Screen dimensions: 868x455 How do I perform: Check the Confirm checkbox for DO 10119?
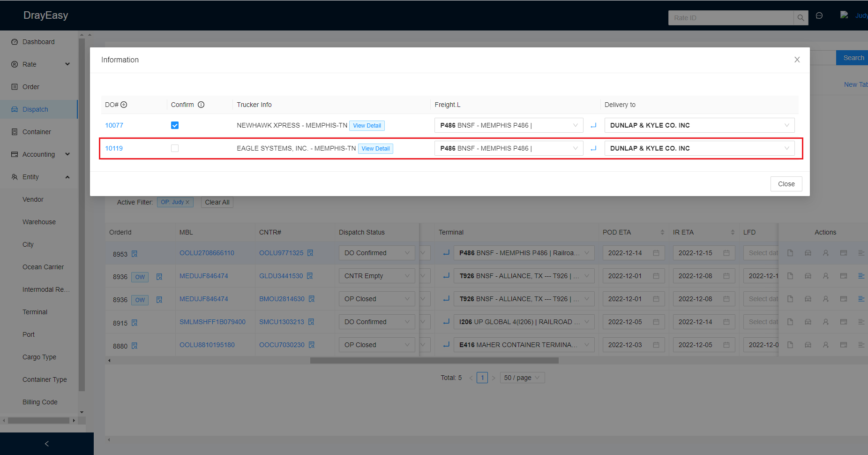pos(175,148)
